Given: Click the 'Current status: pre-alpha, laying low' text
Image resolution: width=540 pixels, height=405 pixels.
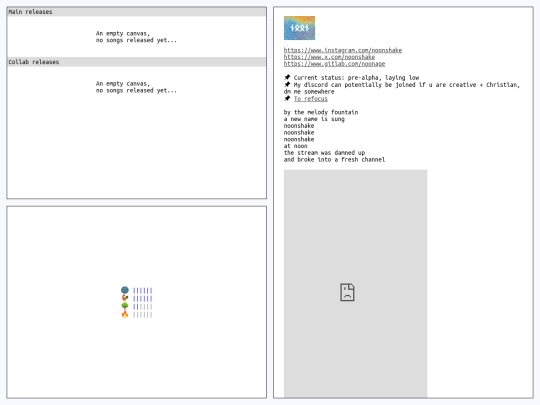Looking at the screenshot, I should tap(356, 78).
